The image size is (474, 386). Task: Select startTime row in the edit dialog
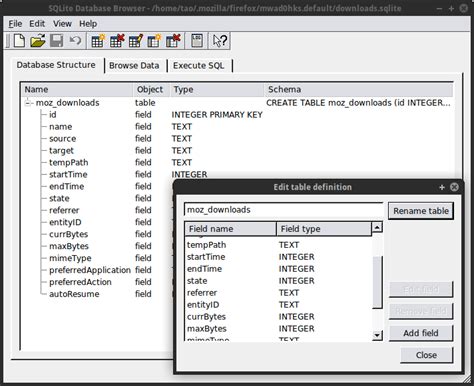(x=278, y=257)
